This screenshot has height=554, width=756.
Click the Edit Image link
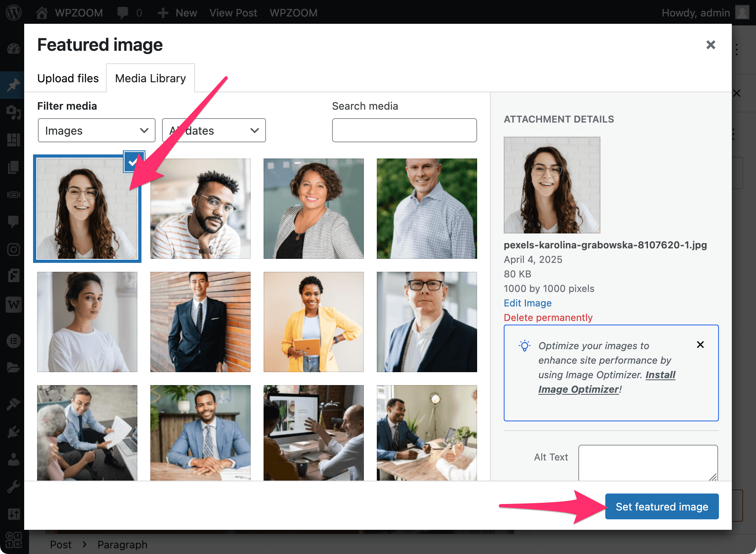[527, 303]
